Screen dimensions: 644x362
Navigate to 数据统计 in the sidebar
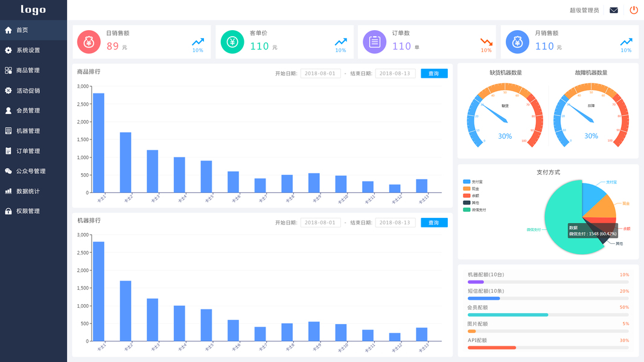[33, 191]
